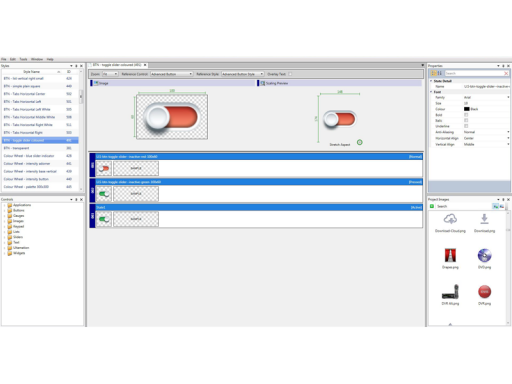The height and width of the screenshot is (384, 512).
Task: Switch Properties to categorized view
Action: click(x=434, y=73)
